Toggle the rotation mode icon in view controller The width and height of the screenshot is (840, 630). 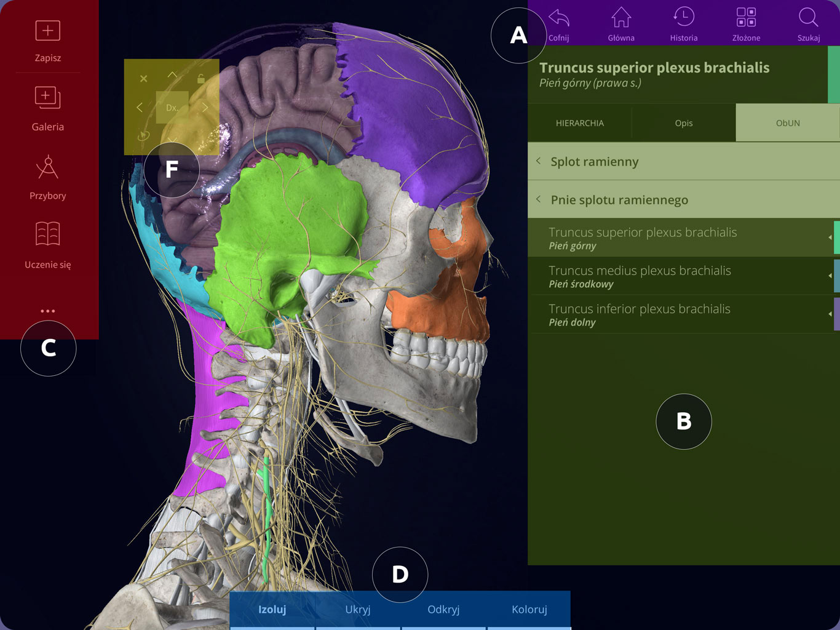[143, 136]
